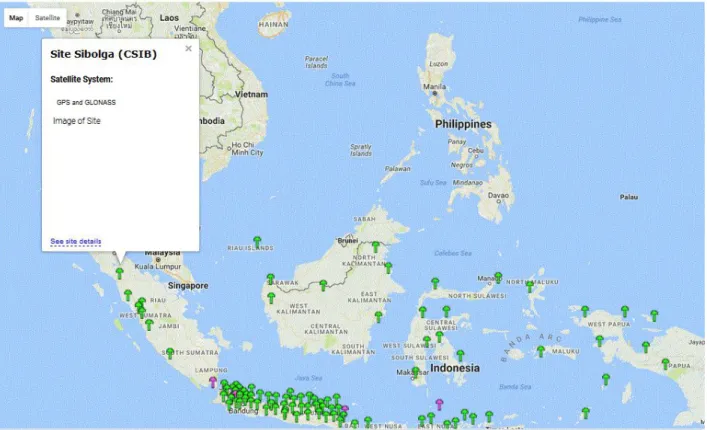Select the green marker at Manado
The height and width of the screenshot is (430, 707).
[498, 277]
